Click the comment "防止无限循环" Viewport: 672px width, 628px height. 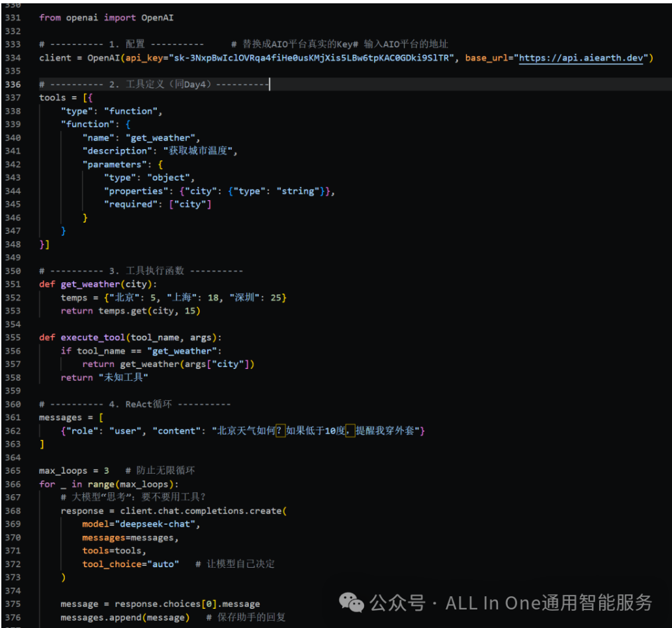tap(165, 470)
